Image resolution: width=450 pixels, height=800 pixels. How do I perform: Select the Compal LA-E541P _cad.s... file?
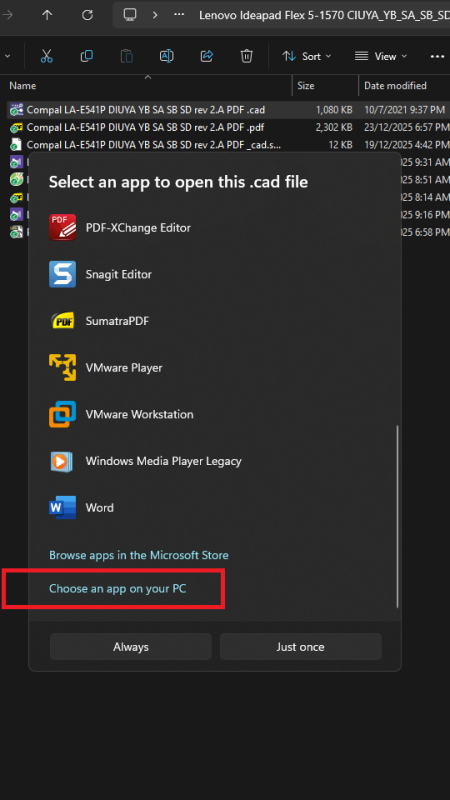pos(154,145)
